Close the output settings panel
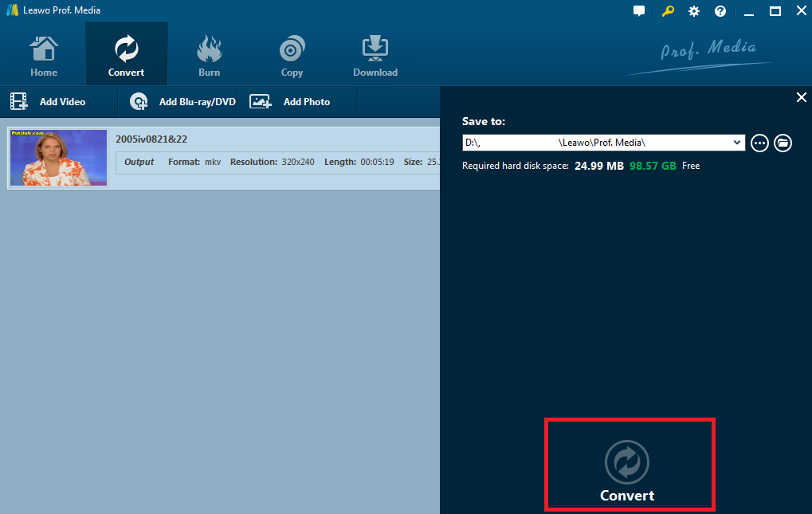Screen dimensions: 812x514 (801, 96)
